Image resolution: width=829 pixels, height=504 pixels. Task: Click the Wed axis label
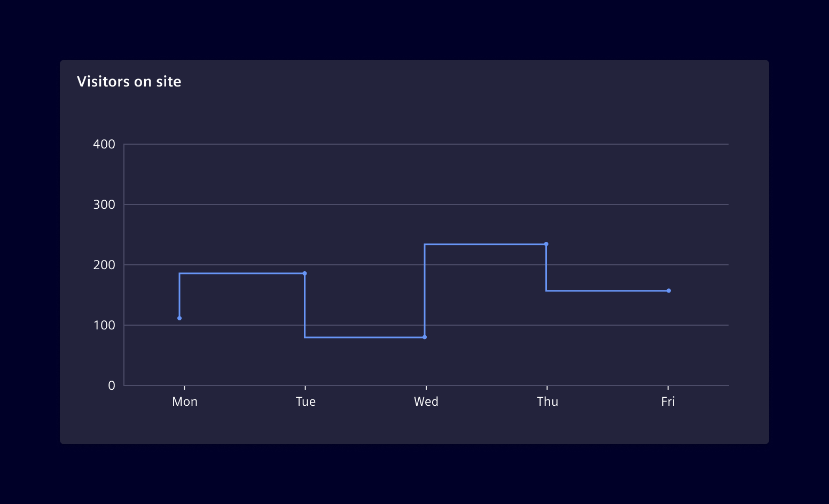click(x=426, y=401)
